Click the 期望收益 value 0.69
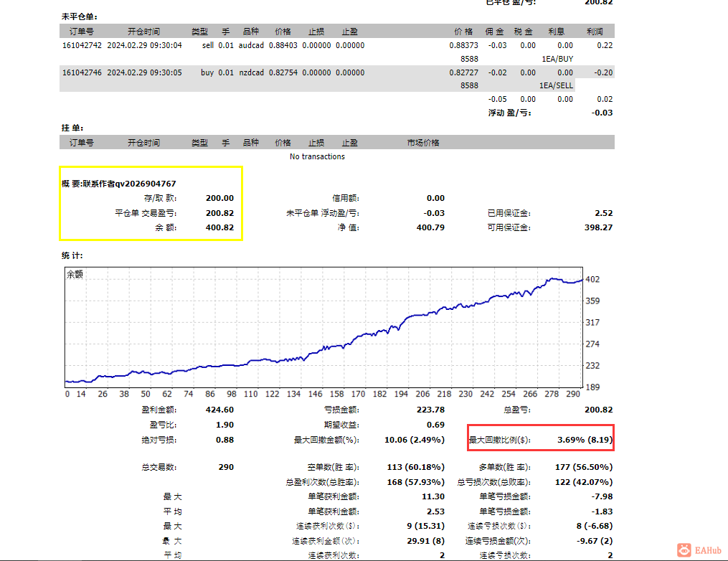The height and width of the screenshot is (561, 728). coord(435,425)
